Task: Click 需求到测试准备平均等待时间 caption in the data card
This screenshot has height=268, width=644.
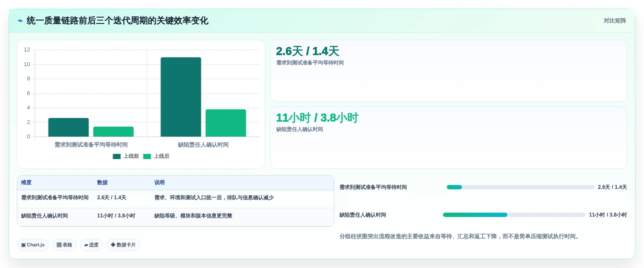Action: tap(310, 63)
